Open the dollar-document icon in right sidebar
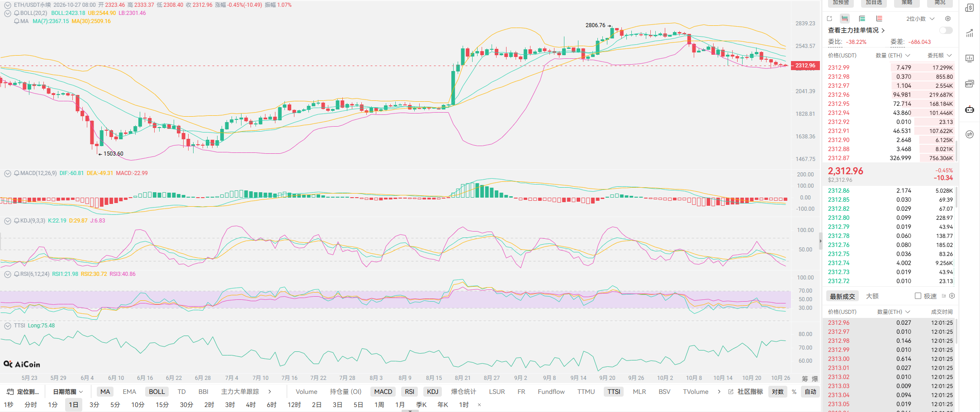 click(970, 8)
